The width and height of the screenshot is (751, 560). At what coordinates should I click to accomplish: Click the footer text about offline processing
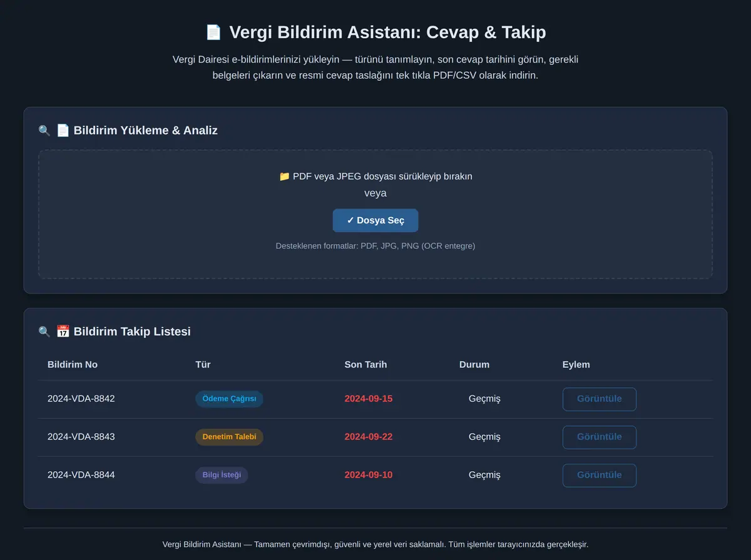(375, 545)
